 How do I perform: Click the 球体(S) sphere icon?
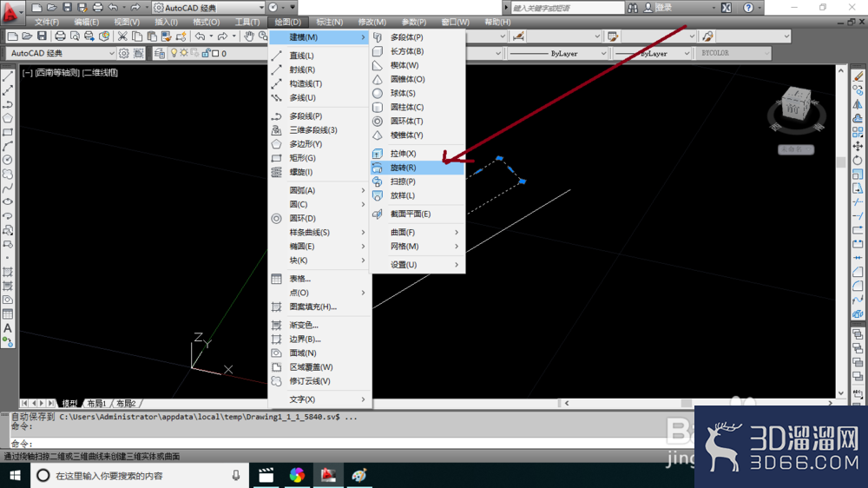coord(378,93)
